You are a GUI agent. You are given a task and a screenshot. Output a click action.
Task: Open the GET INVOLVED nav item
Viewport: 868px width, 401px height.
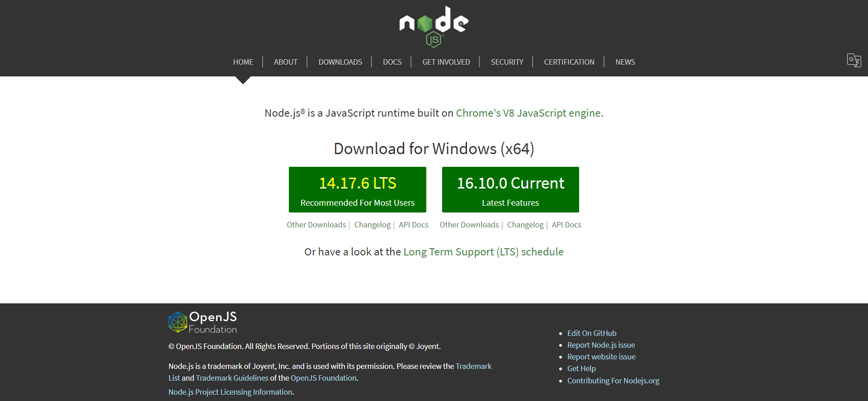(x=446, y=62)
